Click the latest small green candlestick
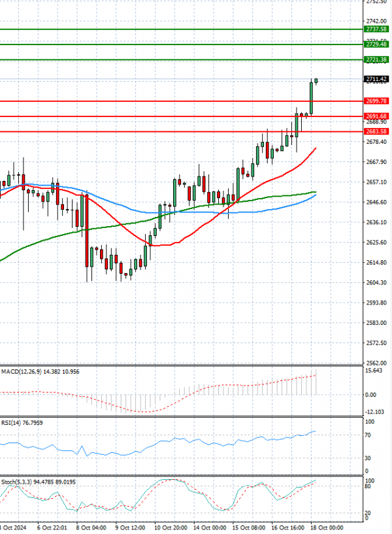 click(316, 80)
